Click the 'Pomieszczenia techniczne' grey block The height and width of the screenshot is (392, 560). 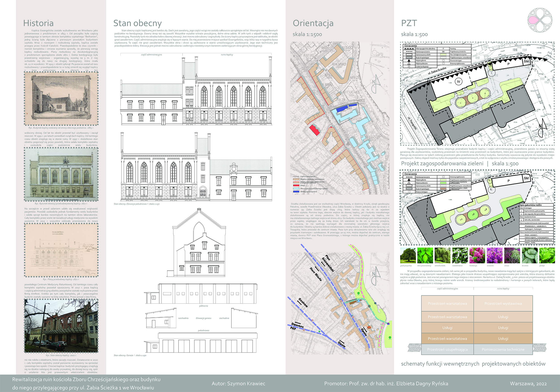pyautogui.click(x=503, y=349)
